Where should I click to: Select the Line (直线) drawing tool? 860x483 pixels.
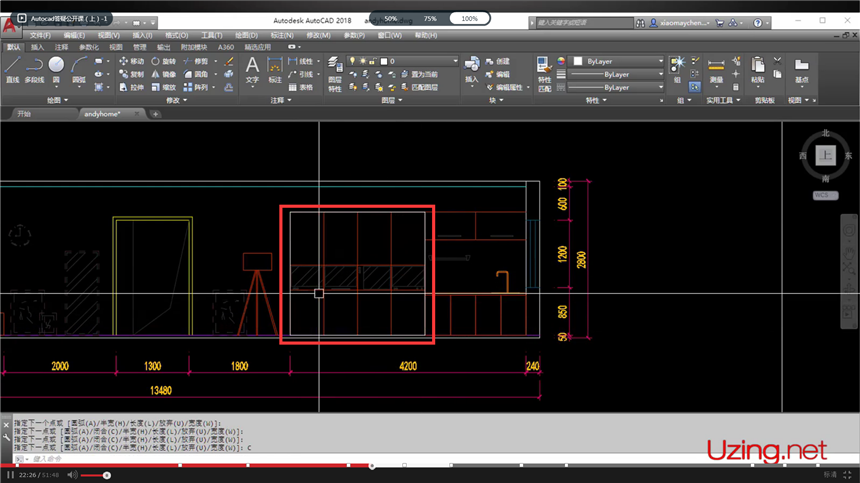coord(12,68)
